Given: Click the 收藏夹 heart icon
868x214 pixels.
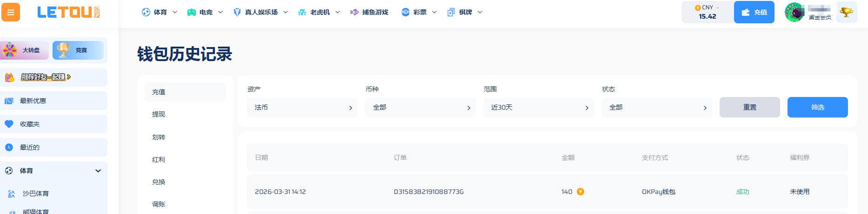Looking at the screenshot, I should coord(9,124).
